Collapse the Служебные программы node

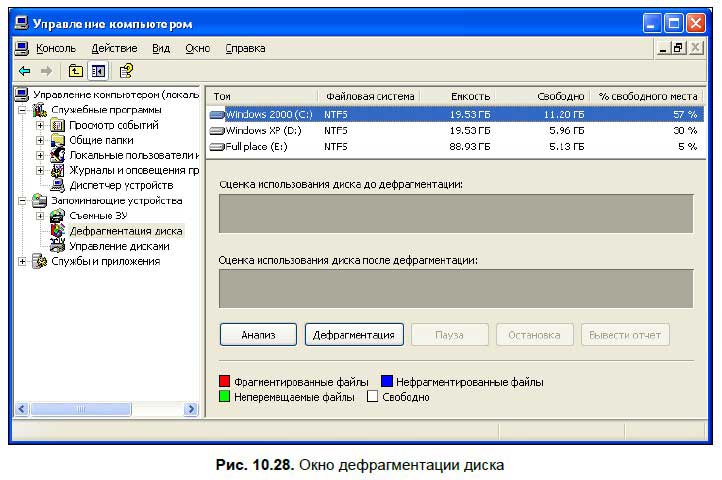22,110
